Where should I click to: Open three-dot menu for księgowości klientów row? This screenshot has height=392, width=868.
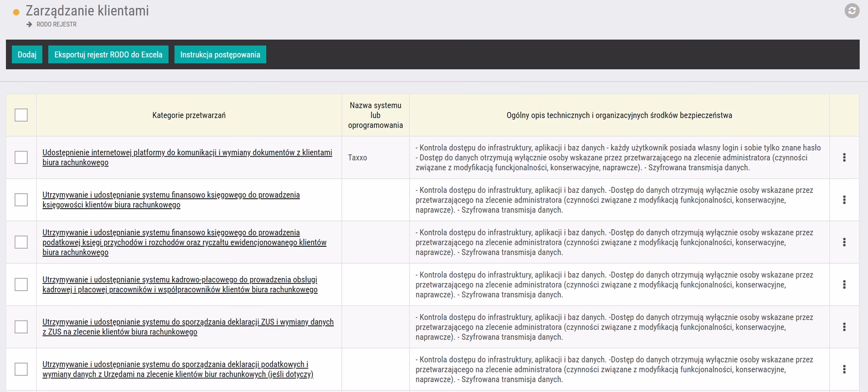point(844,200)
